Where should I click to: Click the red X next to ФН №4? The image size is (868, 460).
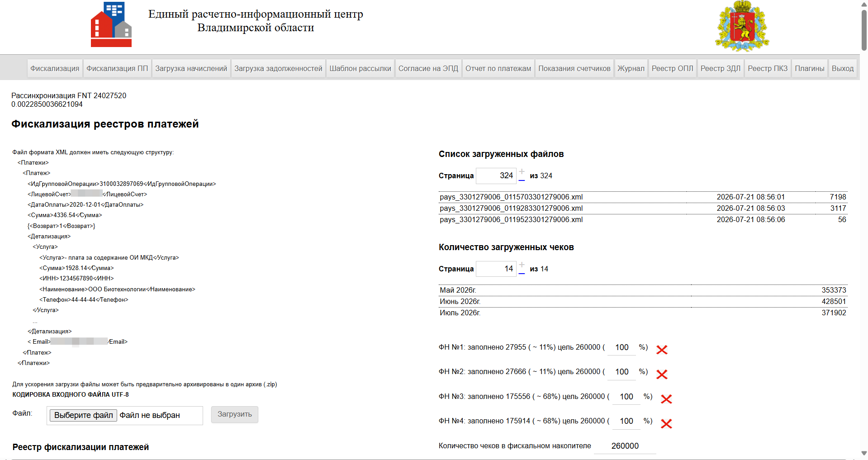[x=666, y=423]
